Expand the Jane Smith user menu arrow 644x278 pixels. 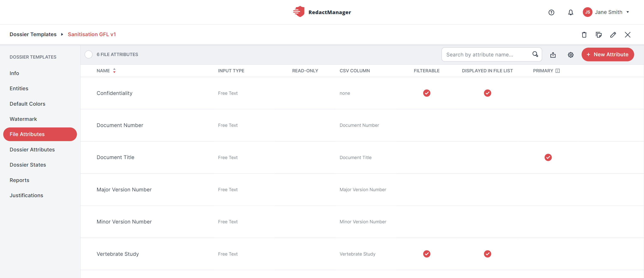[628, 12]
